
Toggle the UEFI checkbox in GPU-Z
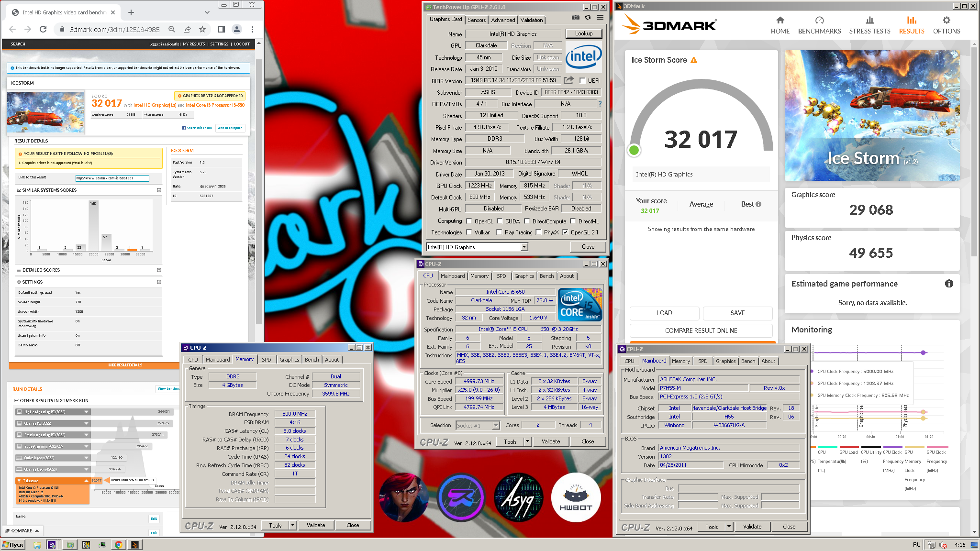coord(582,81)
